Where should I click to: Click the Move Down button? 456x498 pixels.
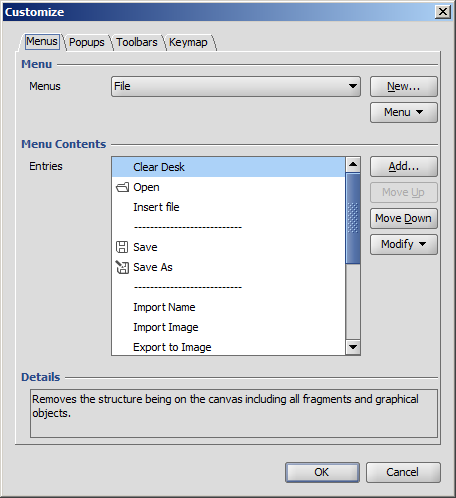(404, 218)
